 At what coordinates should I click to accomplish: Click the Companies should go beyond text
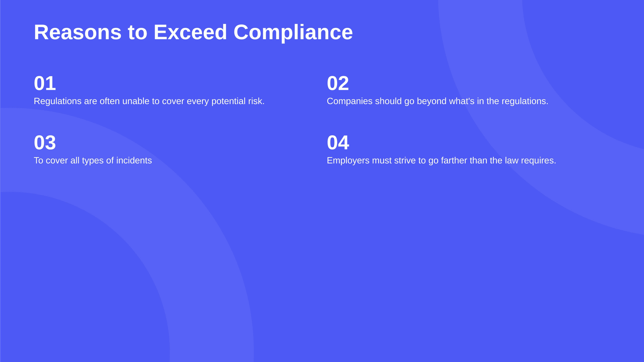tap(437, 101)
